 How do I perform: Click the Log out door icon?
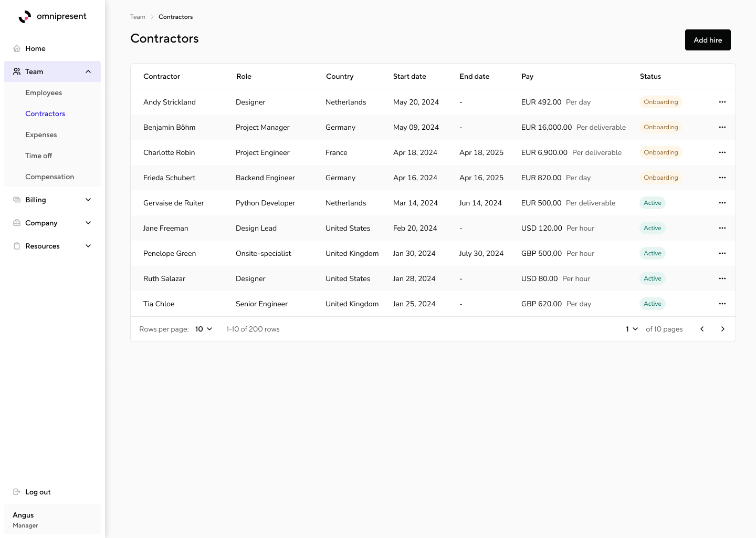[17, 492]
